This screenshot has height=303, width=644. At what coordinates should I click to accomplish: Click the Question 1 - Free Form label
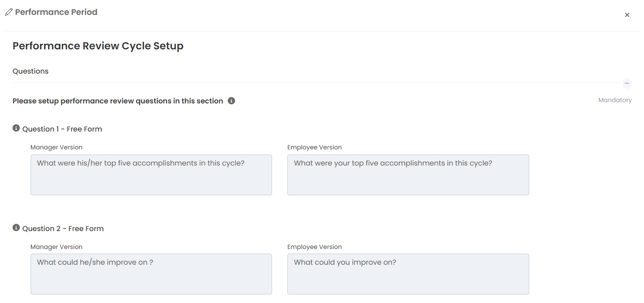tap(62, 129)
